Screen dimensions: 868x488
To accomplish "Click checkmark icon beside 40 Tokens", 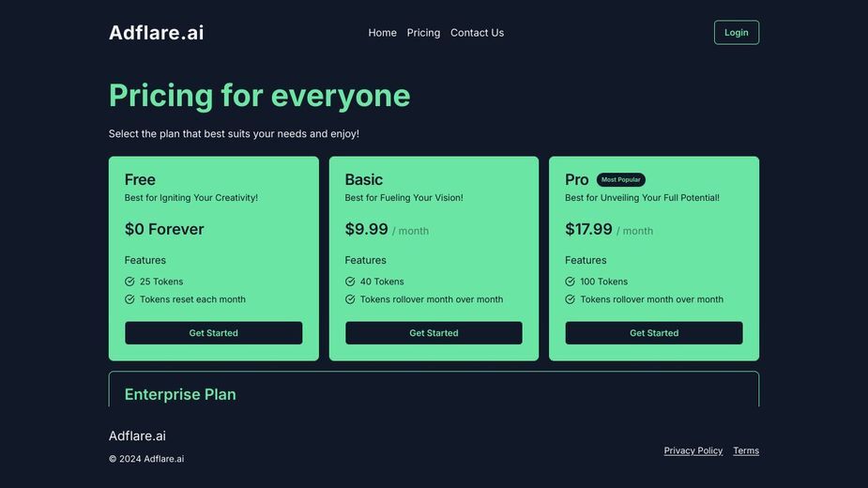I will click(350, 282).
